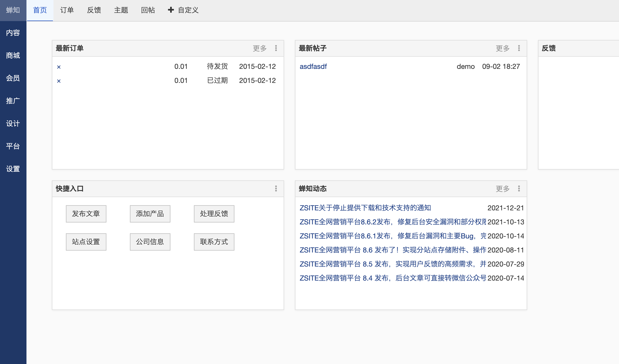This screenshot has height=364, width=619.
Task: Switch to the 订单 tab
Action: coord(67,10)
